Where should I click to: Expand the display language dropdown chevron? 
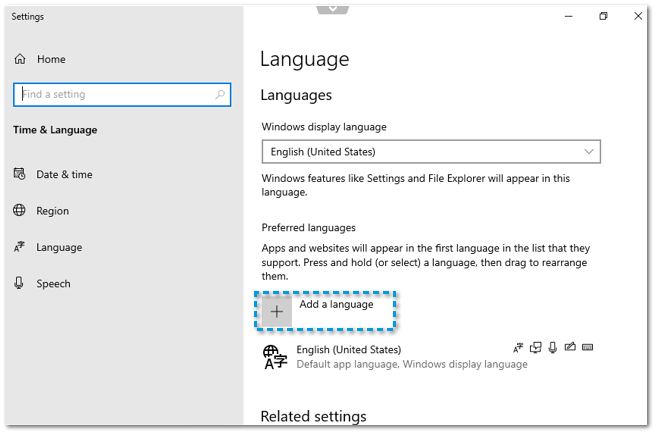588,152
